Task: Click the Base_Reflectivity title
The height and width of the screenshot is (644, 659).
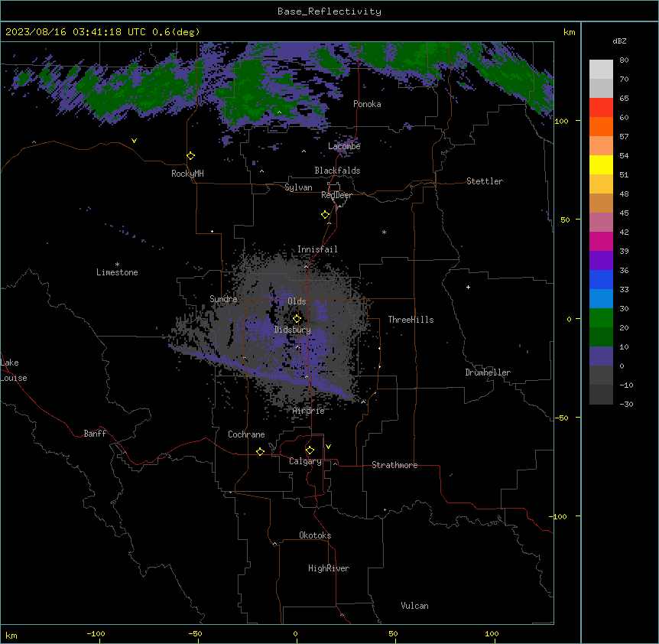Action: click(x=329, y=11)
